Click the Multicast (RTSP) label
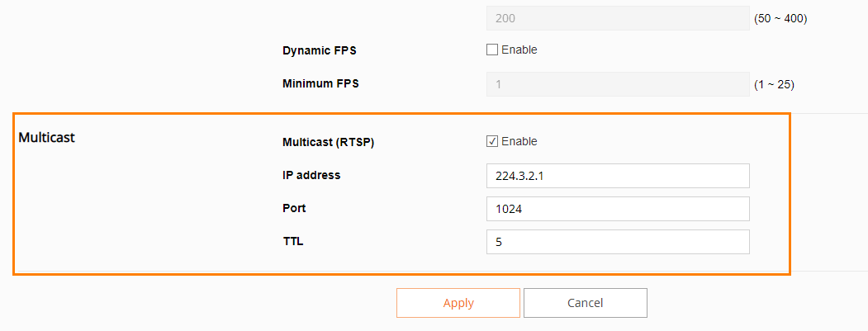 (328, 142)
